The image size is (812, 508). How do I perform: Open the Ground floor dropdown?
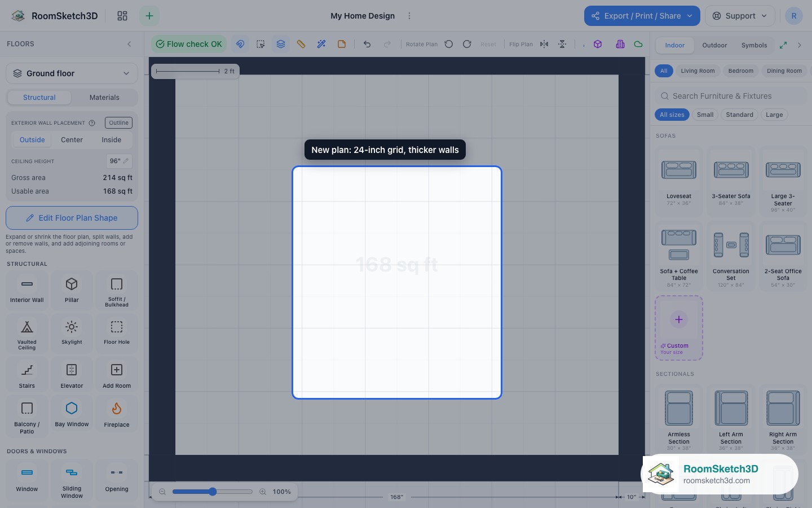72,73
